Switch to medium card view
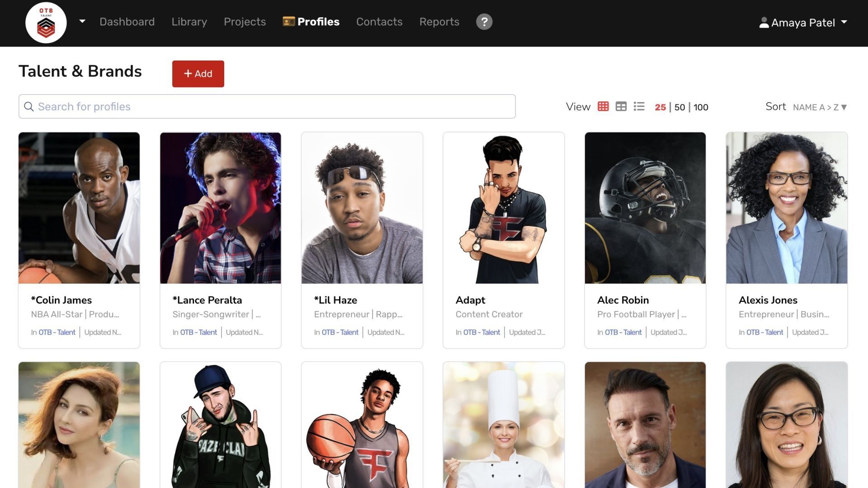 [621, 107]
